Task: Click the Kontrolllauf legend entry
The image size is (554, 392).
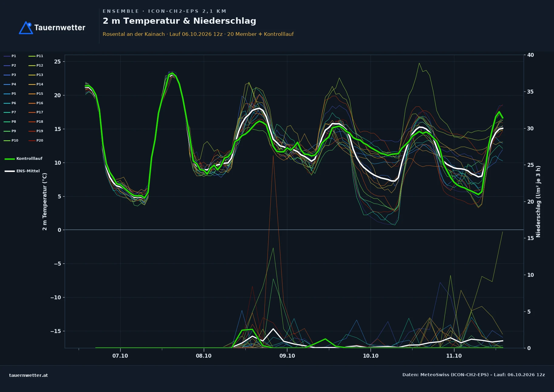Action: [x=23, y=159]
